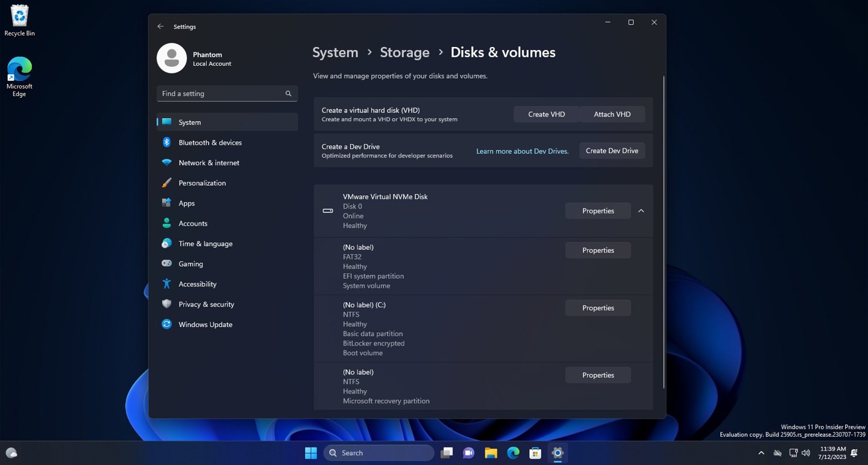Open Network & internet settings
Viewport: 868px width, 465px height.
[209, 162]
